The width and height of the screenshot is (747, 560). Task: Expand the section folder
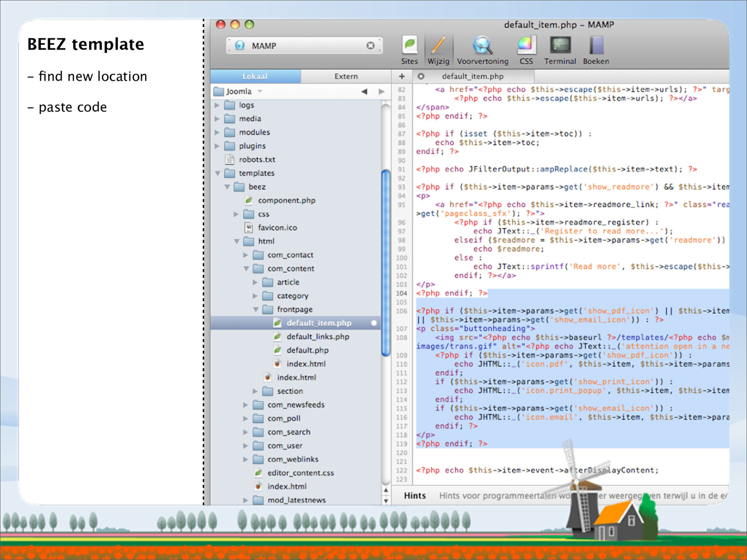(255, 391)
